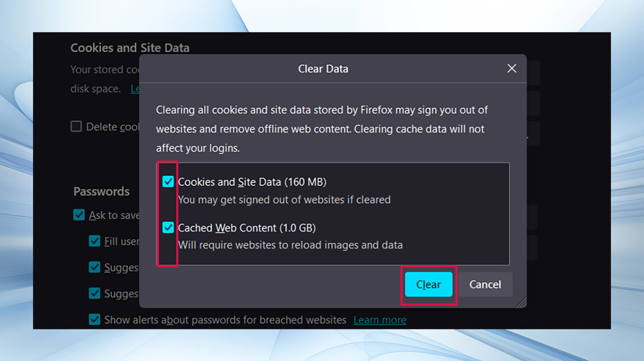Uncheck the second Suggest option under Passwords
The height and width of the screenshot is (361, 644).
coord(95,293)
